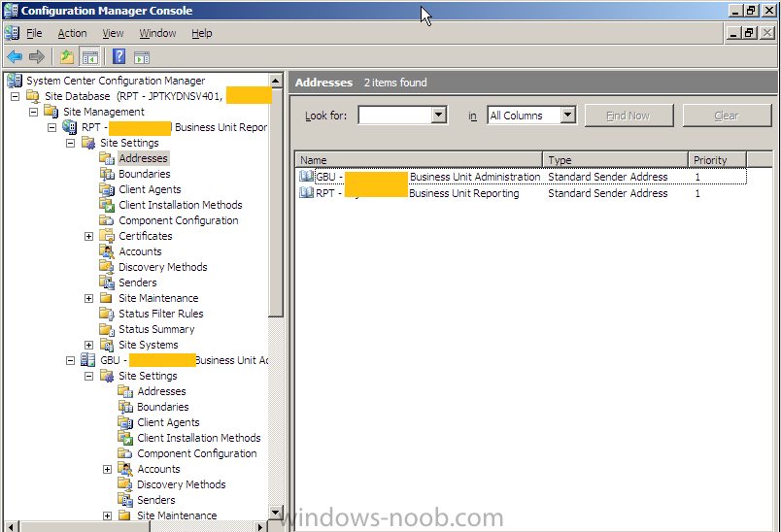Image resolution: width=781 pixels, height=532 pixels.
Task: Click the GBU address row icon in list
Action: click(x=306, y=176)
